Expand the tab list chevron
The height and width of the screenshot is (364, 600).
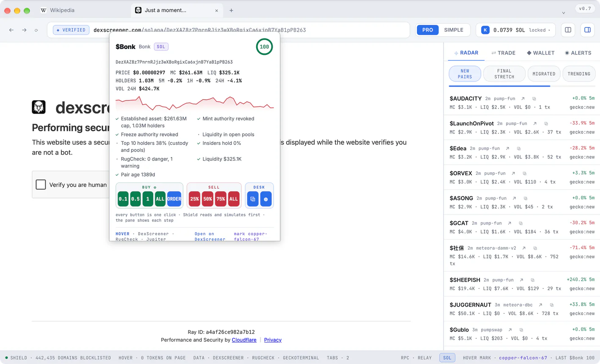(563, 13)
